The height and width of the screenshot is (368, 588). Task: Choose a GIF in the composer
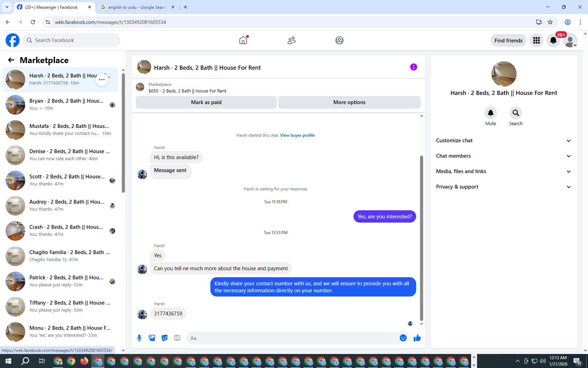click(x=177, y=338)
